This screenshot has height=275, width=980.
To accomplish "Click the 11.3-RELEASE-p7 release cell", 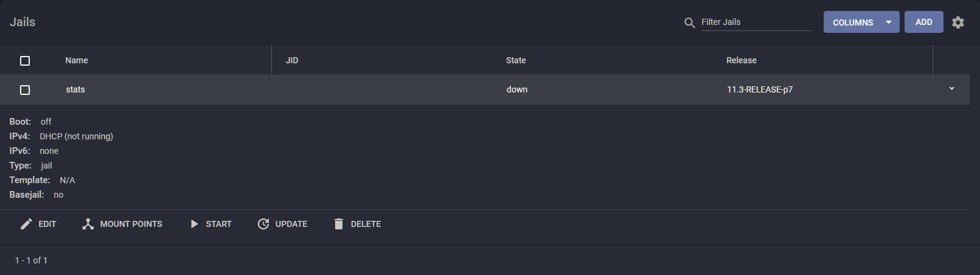I will click(760, 89).
